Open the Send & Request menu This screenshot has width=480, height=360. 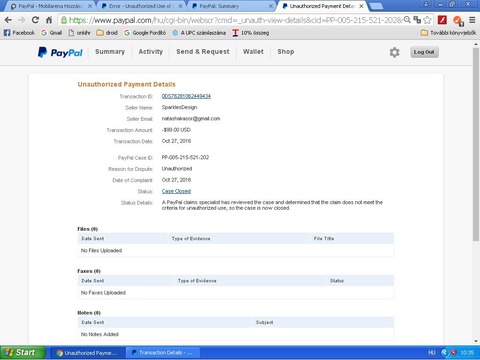tap(203, 52)
